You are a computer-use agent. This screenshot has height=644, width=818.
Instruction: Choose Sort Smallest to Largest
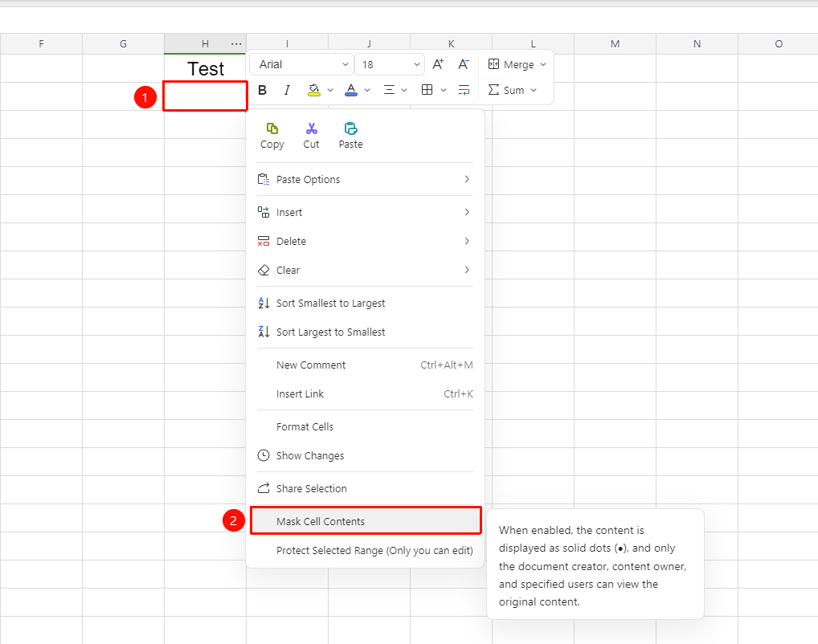[x=365, y=303]
